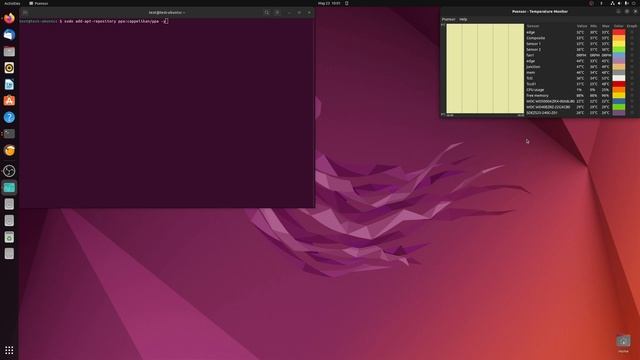Launch LibreOffice Writer from the dock
The height and width of the screenshot is (360, 640).
(x=9, y=84)
